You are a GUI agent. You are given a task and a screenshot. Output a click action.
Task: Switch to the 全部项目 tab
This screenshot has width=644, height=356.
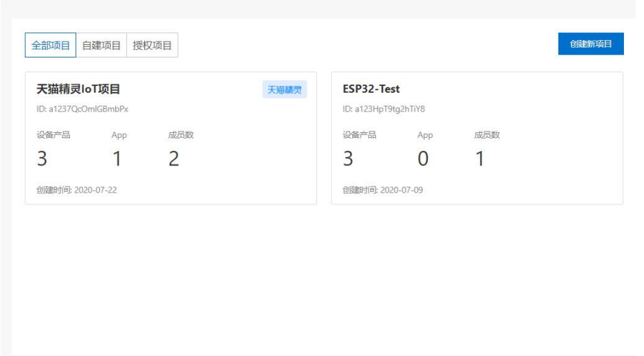pos(51,45)
